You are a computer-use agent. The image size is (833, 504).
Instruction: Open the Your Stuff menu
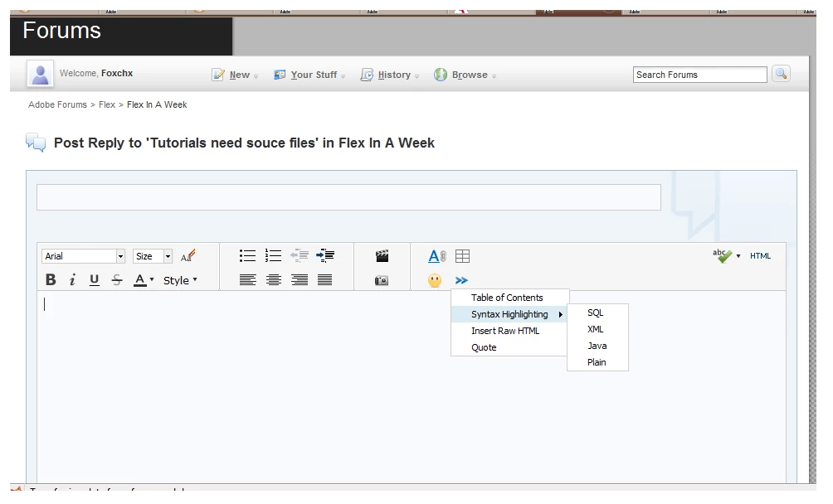309,75
